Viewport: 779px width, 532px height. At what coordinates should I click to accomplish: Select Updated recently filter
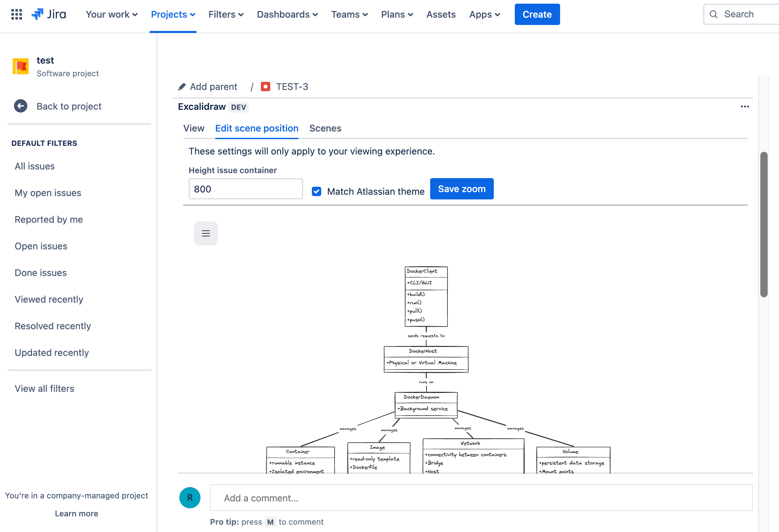pyautogui.click(x=52, y=353)
